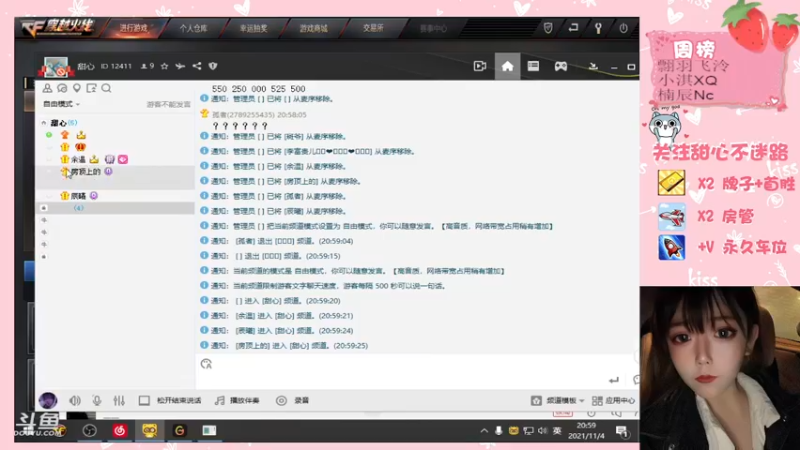800x450 pixels.
Task: Toggle the microphone icon
Action: pos(96,401)
